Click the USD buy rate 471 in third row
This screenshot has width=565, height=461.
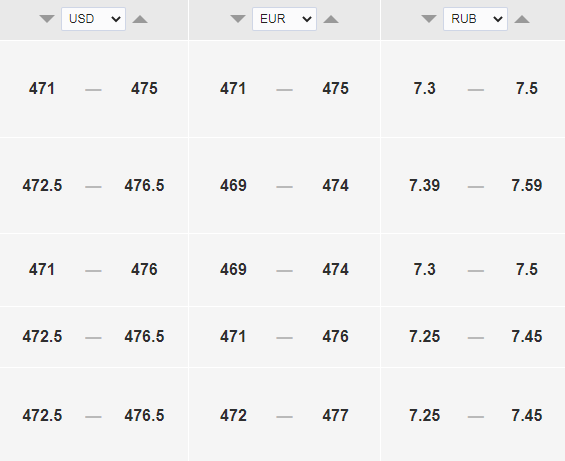point(42,270)
